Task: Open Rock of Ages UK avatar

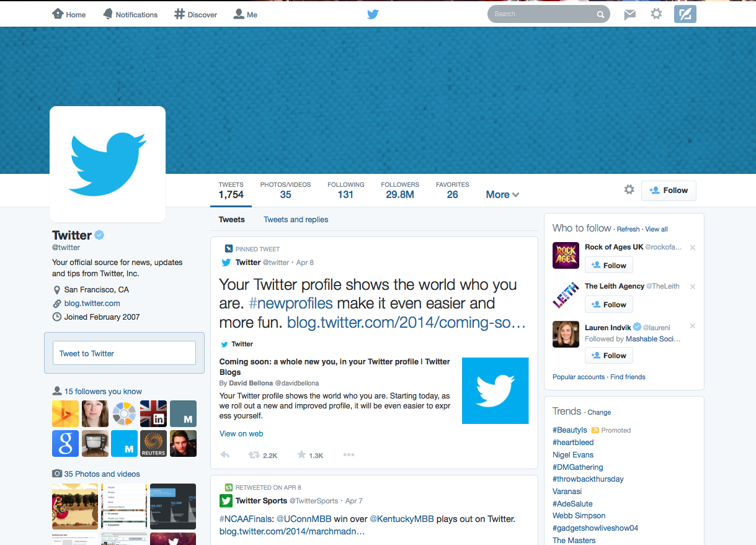Action: tap(566, 255)
